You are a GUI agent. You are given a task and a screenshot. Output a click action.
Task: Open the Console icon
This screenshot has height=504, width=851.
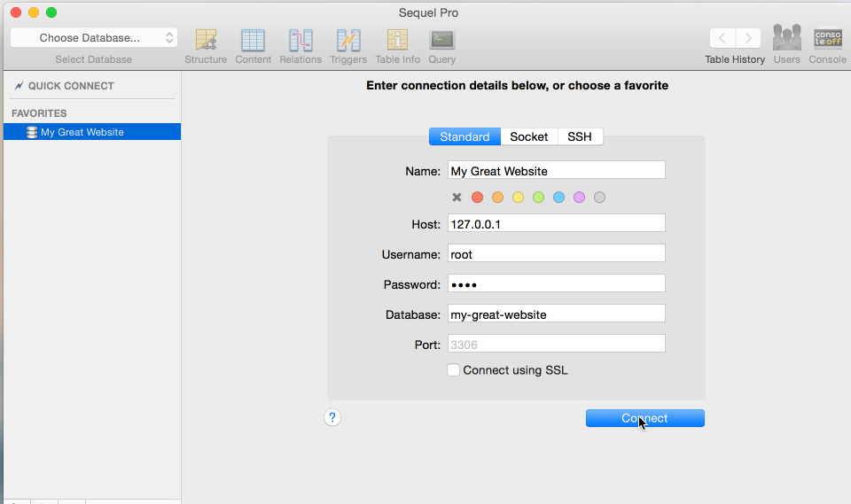point(827,38)
